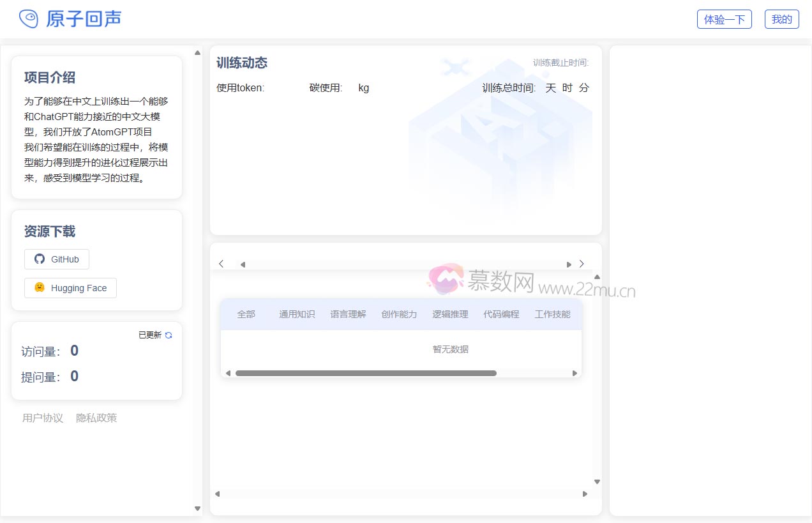Click the 体验一下 button
The height and width of the screenshot is (523, 812).
pyautogui.click(x=725, y=19)
